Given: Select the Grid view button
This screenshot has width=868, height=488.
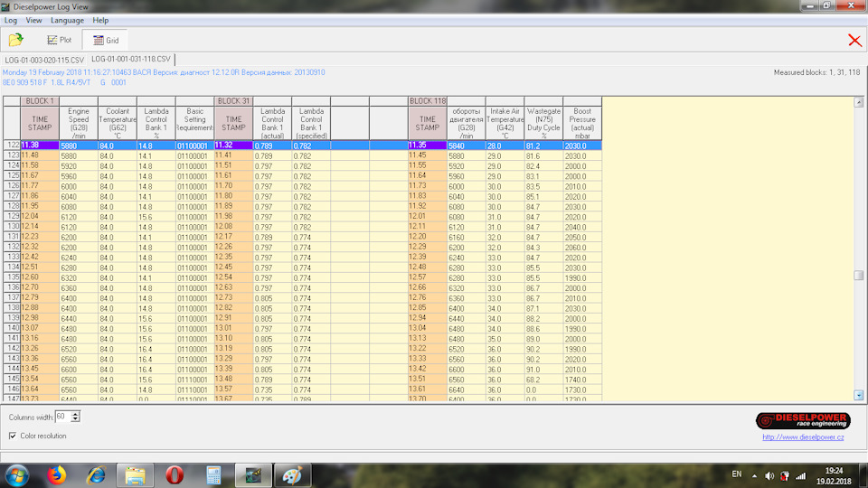Looking at the screenshot, I should [105, 40].
